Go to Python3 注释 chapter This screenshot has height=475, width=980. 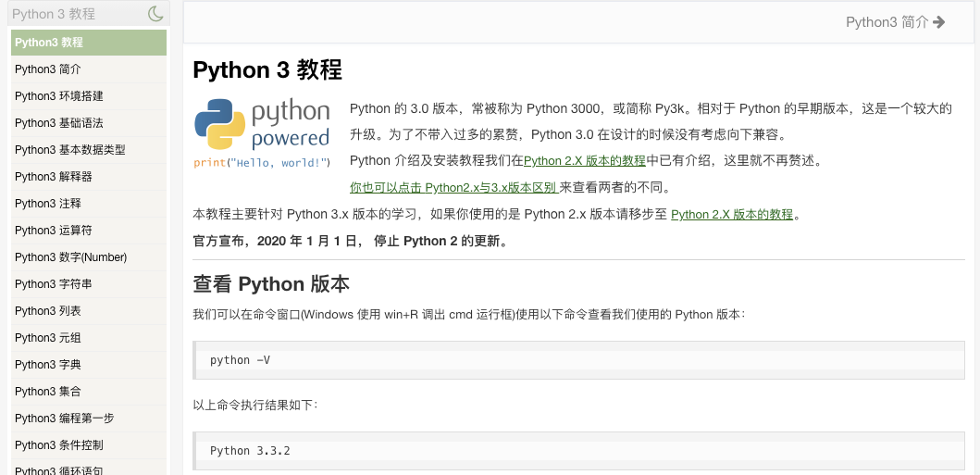(89, 204)
